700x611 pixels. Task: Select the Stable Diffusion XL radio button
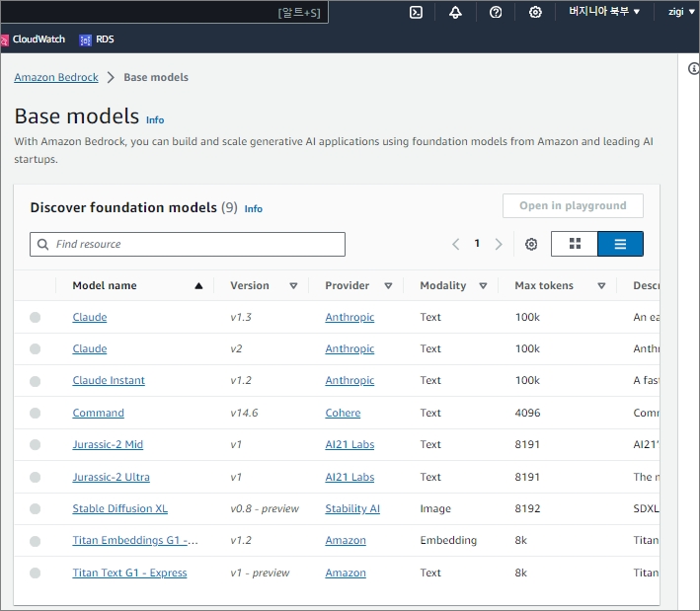pyautogui.click(x=35, y=508)
